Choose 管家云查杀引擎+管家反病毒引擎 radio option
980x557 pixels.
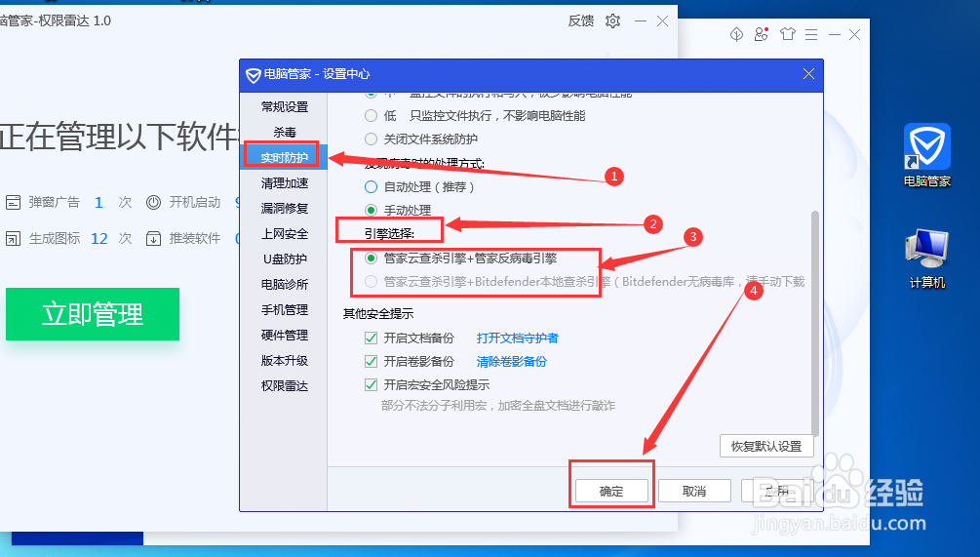click(x=371, y=259)
